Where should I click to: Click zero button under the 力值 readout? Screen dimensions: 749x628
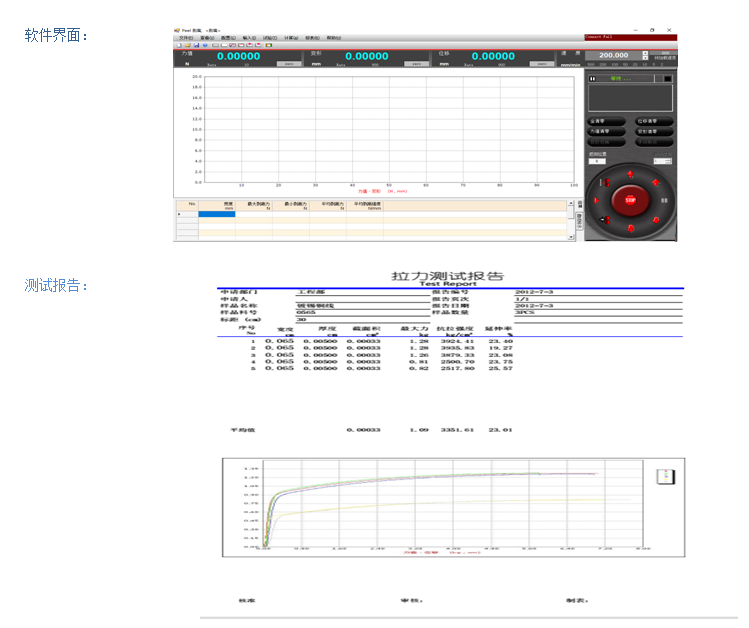289,64
